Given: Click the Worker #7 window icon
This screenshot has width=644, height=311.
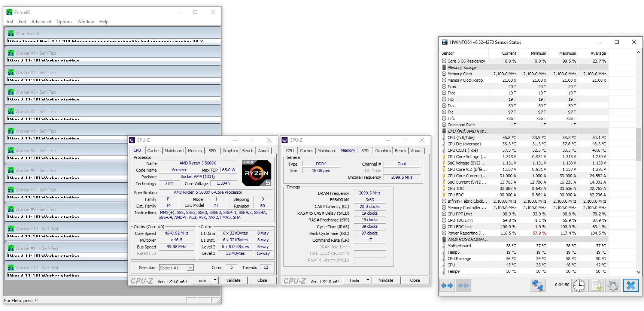Looking at the screenshot, I should click(x=11, y=170).
